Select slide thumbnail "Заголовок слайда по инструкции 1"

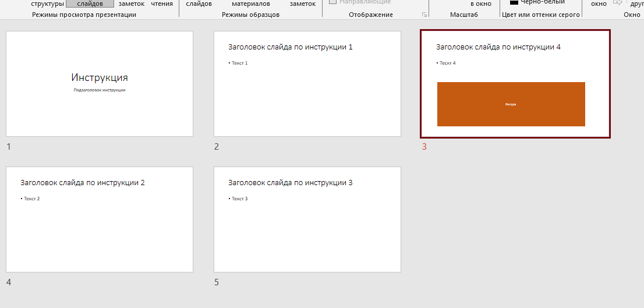tap(307, 84)
